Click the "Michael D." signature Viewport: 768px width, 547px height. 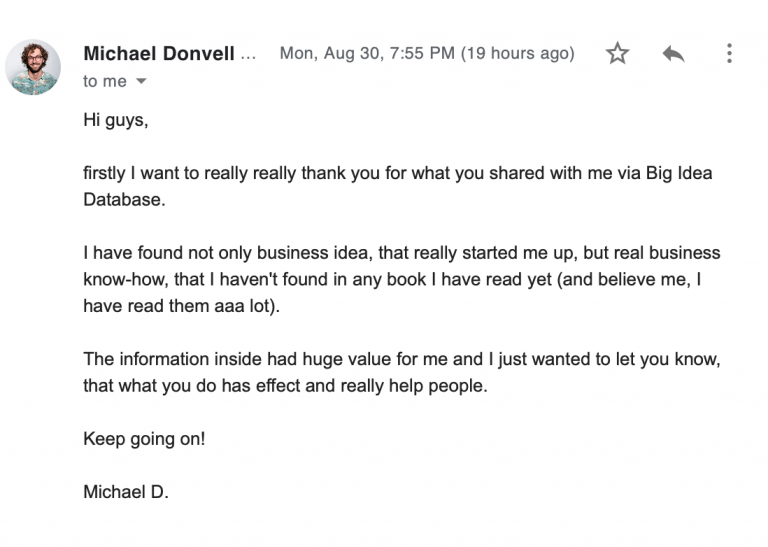(126, 492)
